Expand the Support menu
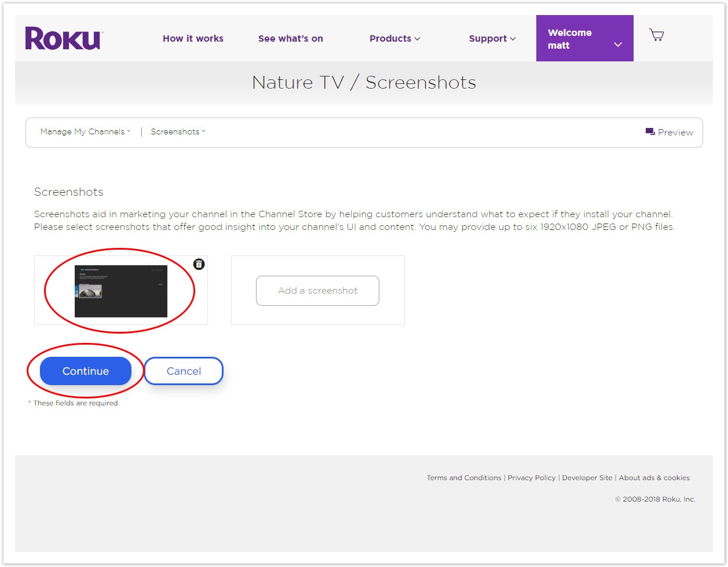 [x=492, y=39]
